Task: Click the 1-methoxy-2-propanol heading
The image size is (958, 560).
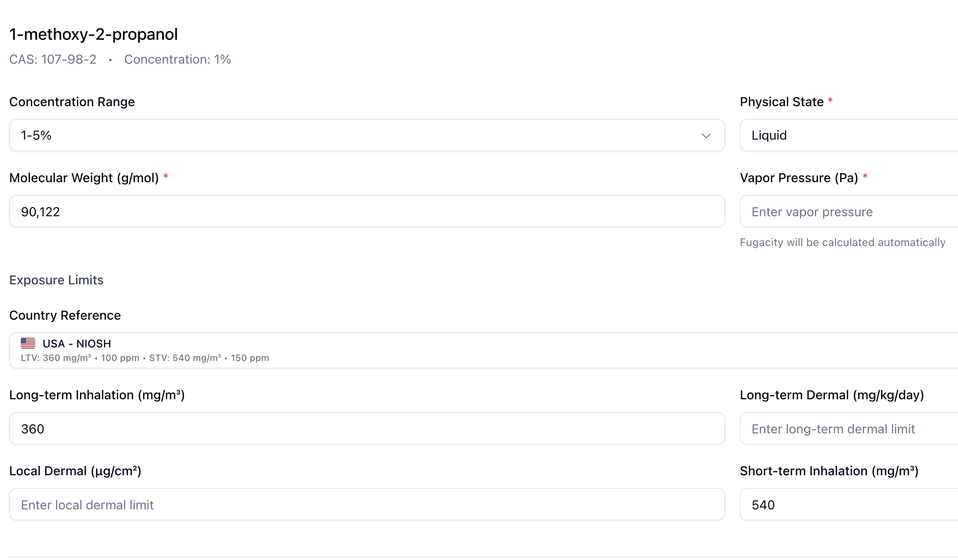Action: coord(93,34)
